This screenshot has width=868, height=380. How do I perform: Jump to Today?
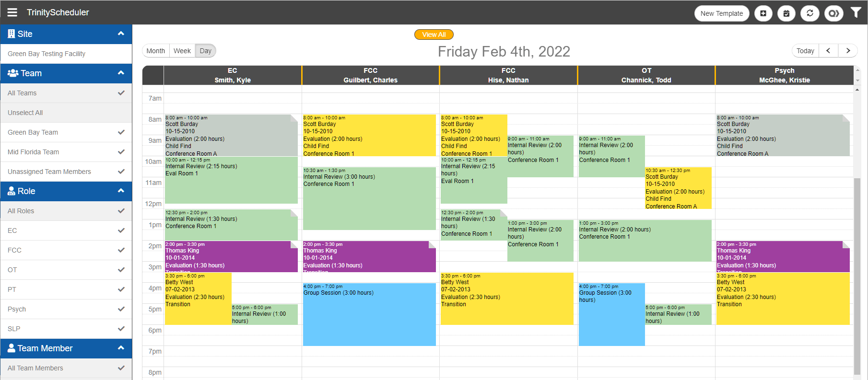[805, 51]
